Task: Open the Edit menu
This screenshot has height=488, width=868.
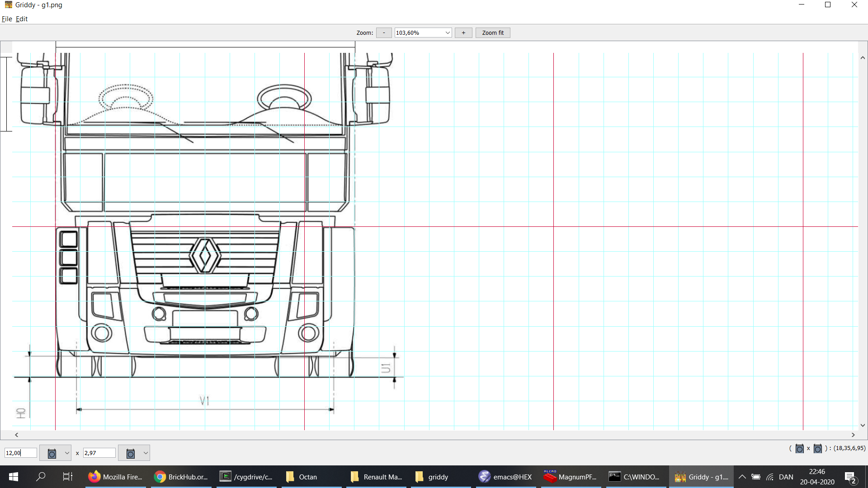Action: pyautogui.click(x=22, y=19)
